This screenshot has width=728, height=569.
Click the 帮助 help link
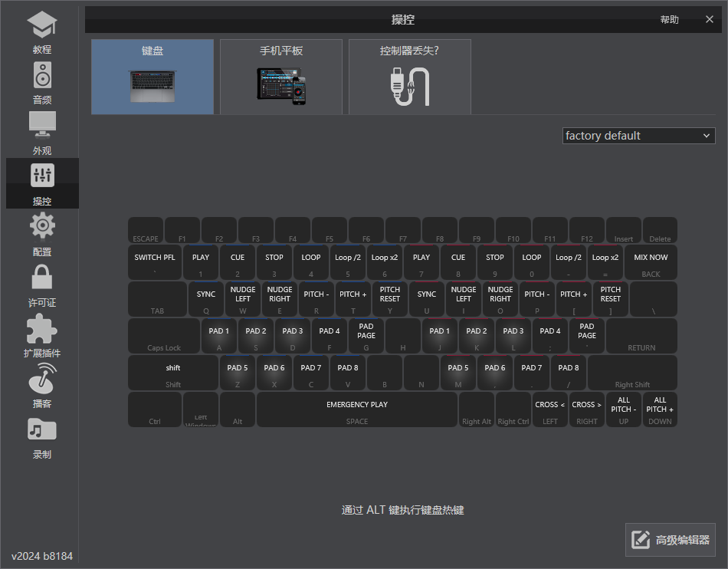[x=669, y=19]
